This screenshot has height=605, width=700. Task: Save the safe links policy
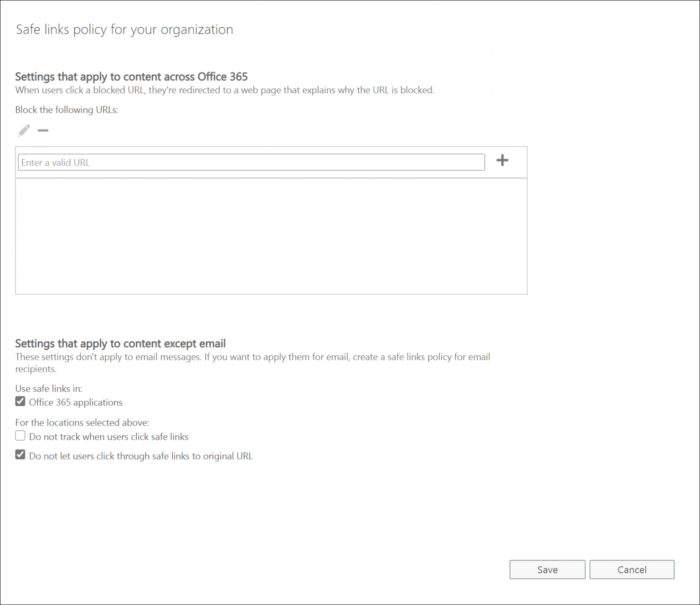click(x=547, y=569)
